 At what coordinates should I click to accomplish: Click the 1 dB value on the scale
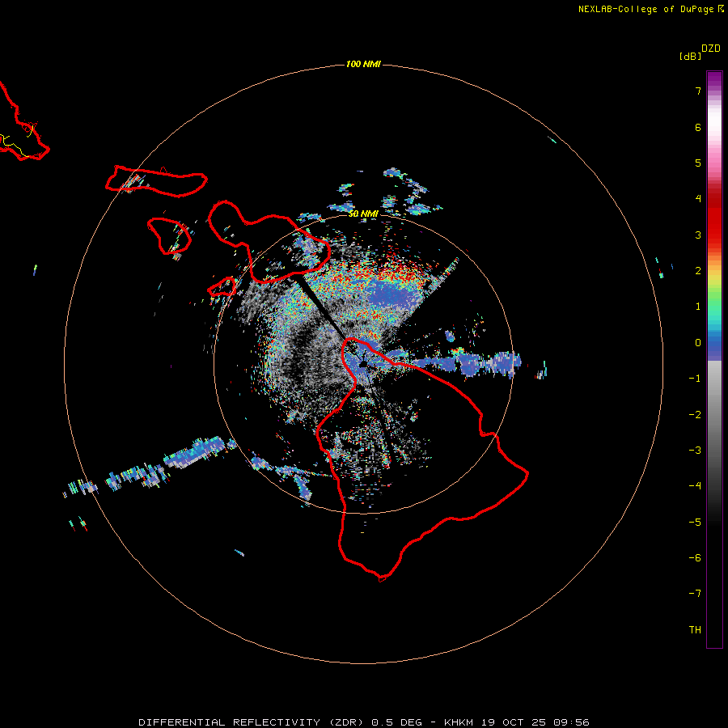coord(698,307)
